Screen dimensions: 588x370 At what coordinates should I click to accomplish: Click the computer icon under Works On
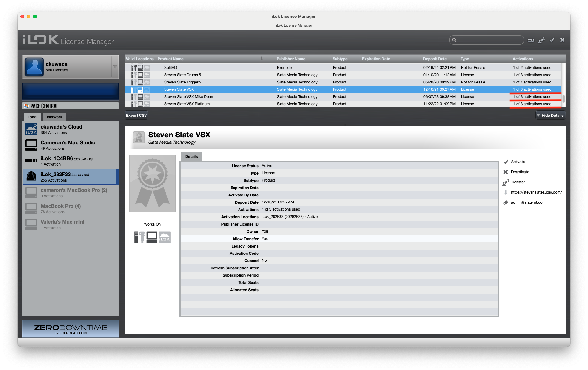pos(152,237)
